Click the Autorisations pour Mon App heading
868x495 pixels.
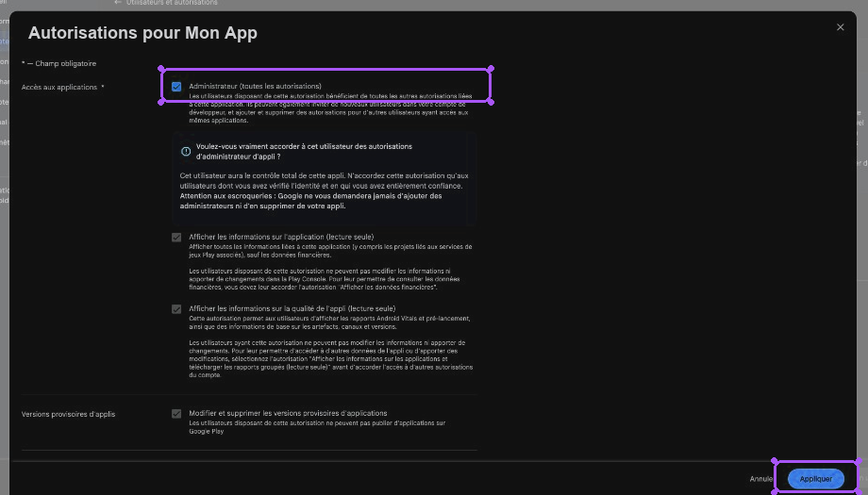pyautogui.click(x=142, y=33)
